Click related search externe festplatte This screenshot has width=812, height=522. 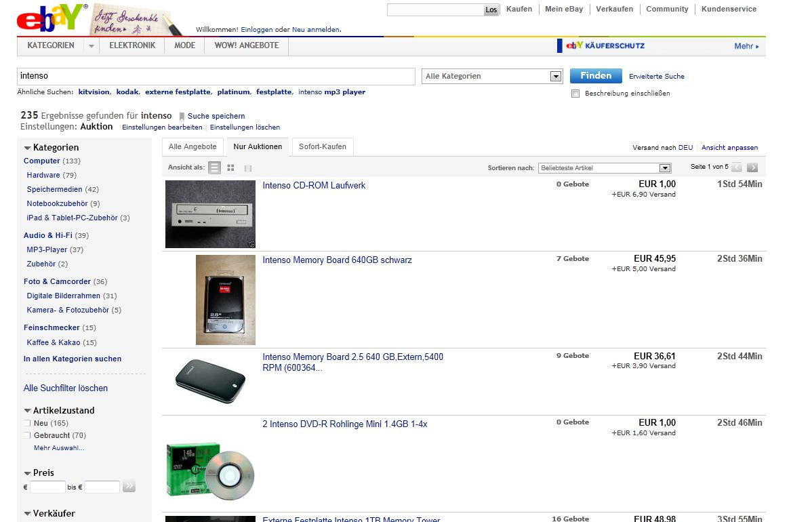point(178,92)
